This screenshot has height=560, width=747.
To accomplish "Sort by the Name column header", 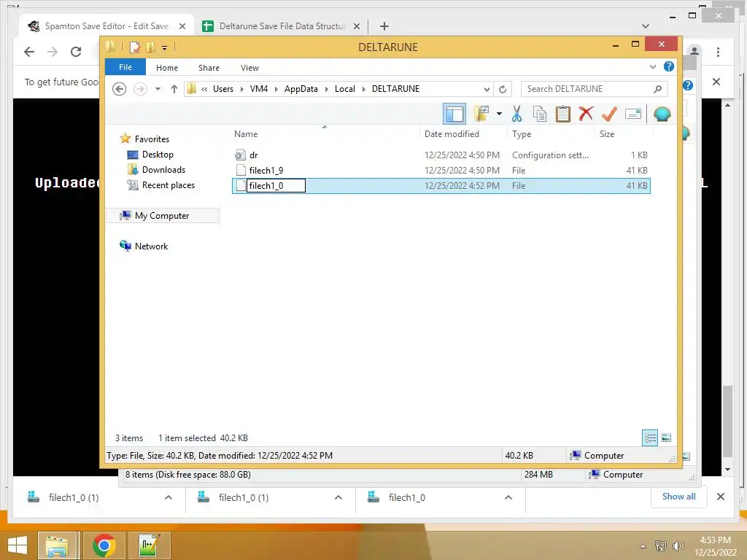I will click(325, 134).
